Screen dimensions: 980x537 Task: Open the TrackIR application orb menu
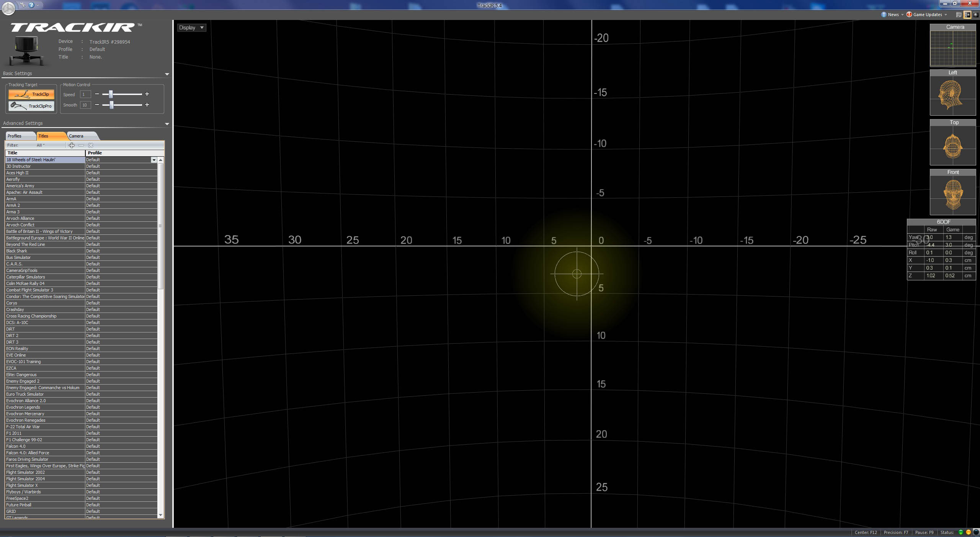point(8,8)
